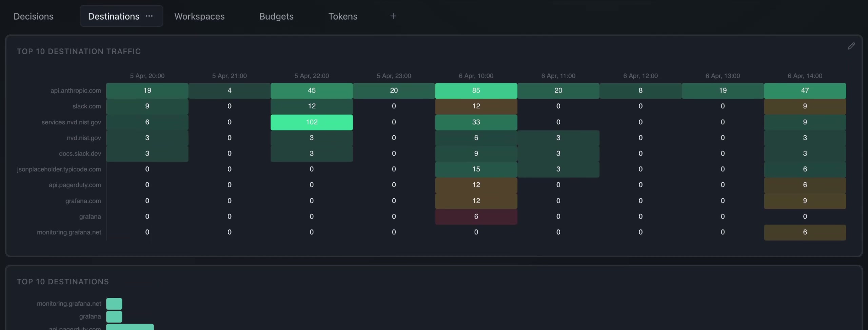Select the red grafana cell showing 6
Screen dimensions: 868x330
click(476, 216)
